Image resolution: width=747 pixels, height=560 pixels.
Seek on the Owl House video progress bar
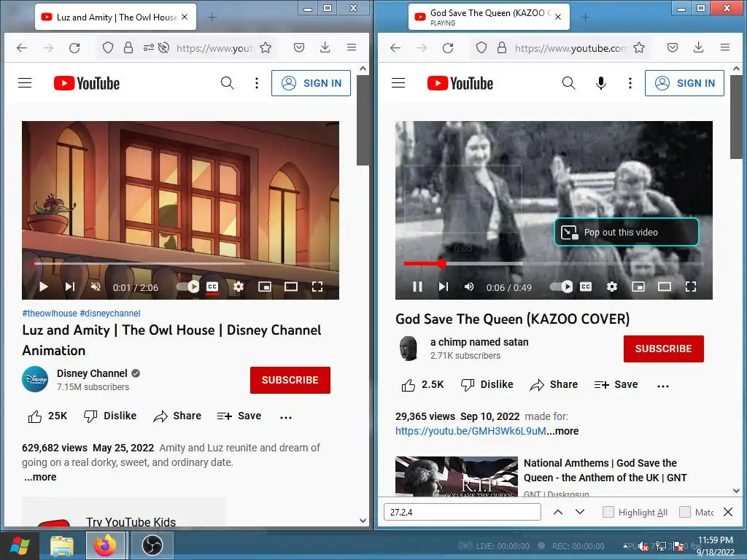180,263
